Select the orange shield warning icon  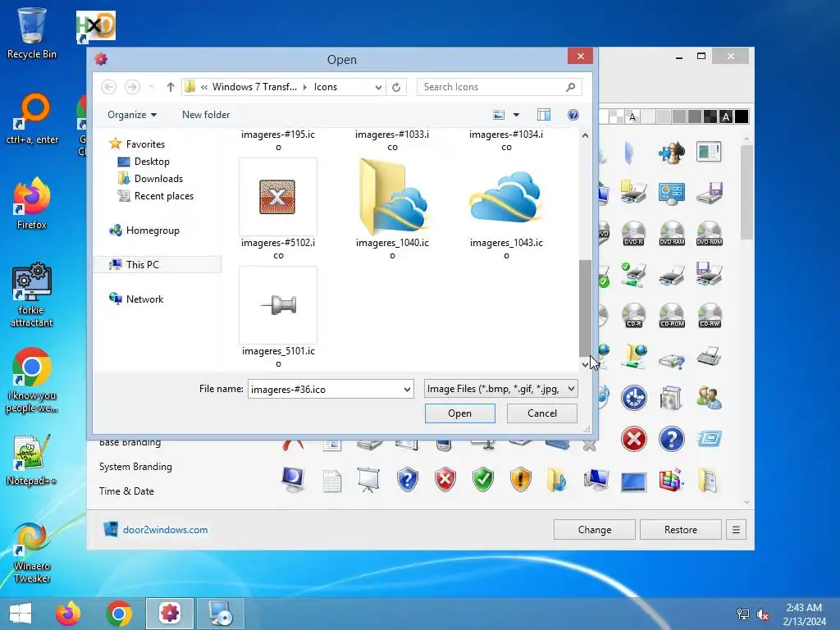click(x=521, y=479)
